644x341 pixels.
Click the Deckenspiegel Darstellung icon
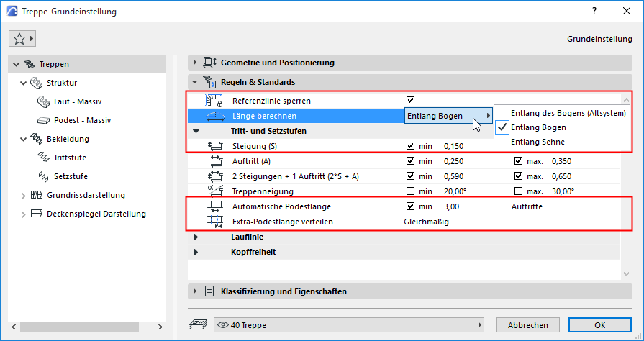point(37,214)
